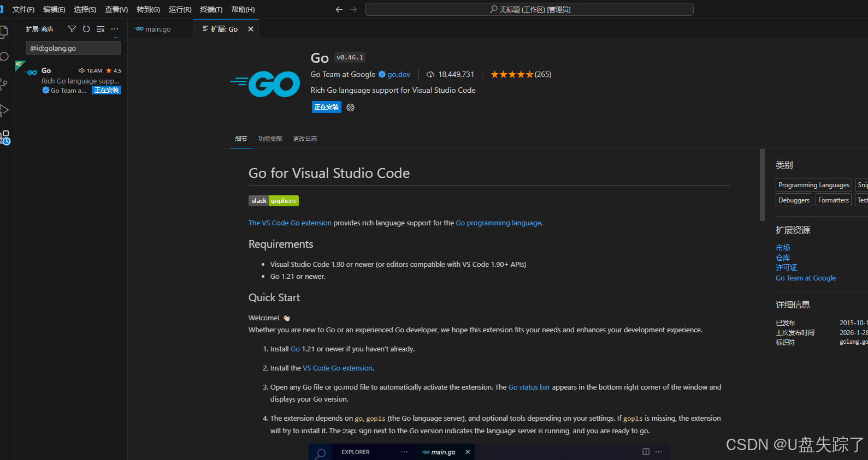Switch to main.go editor tab
The width and height of the screenshot is (868, 460).
point(157,29)
